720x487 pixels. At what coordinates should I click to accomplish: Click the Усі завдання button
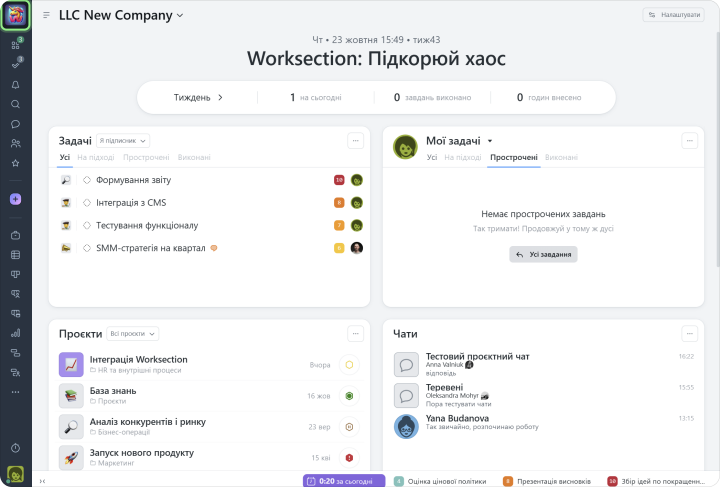click(543, 255)
